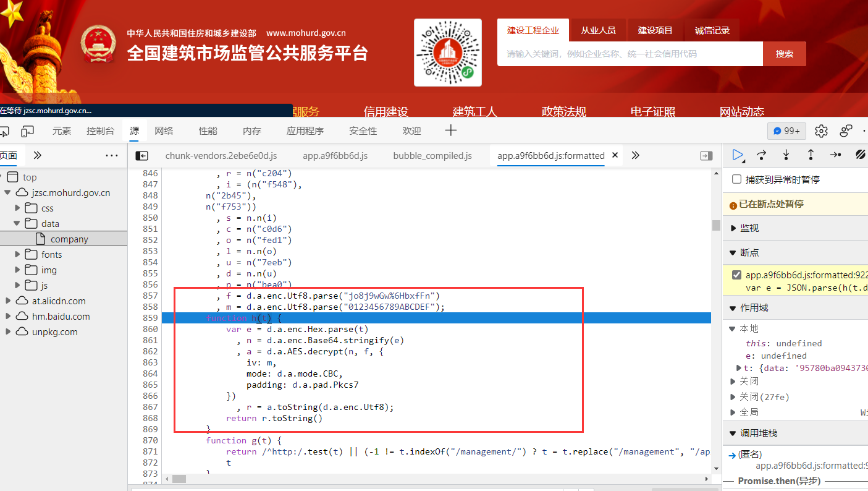Toggle the file navigator sidebar icon
The image size is (868, 491).
(x=142, y=156)
